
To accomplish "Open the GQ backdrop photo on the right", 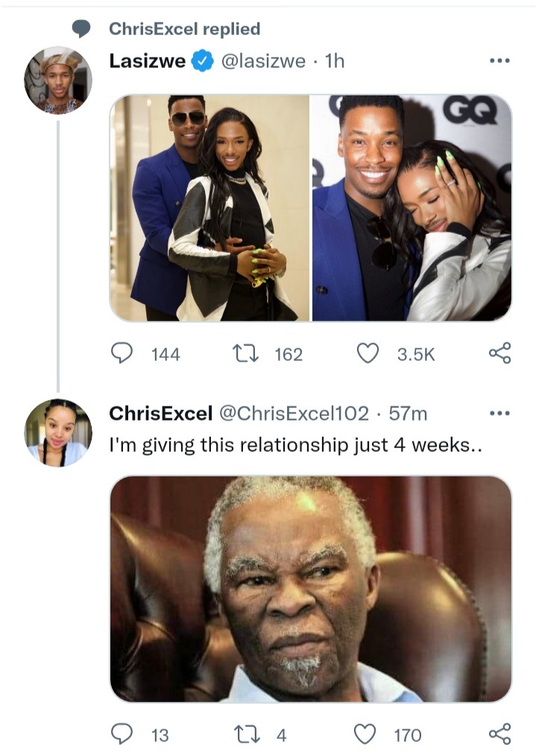I will pos(412,208).
